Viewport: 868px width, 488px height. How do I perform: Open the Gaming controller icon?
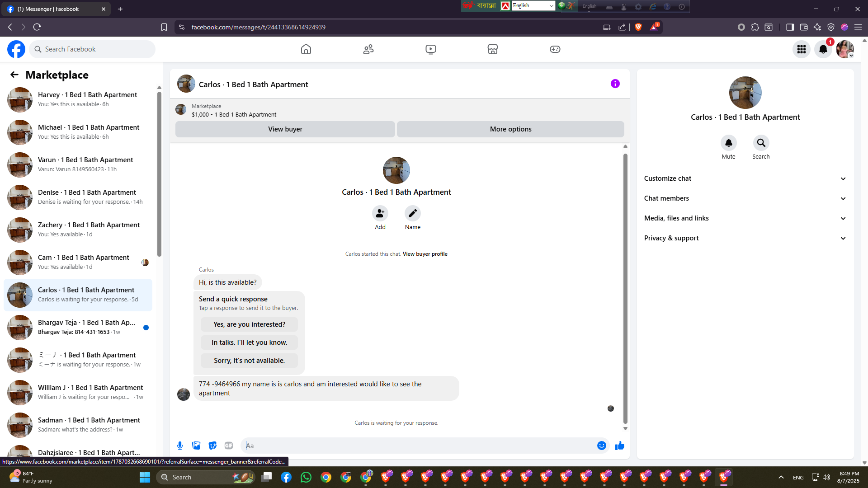555,49
